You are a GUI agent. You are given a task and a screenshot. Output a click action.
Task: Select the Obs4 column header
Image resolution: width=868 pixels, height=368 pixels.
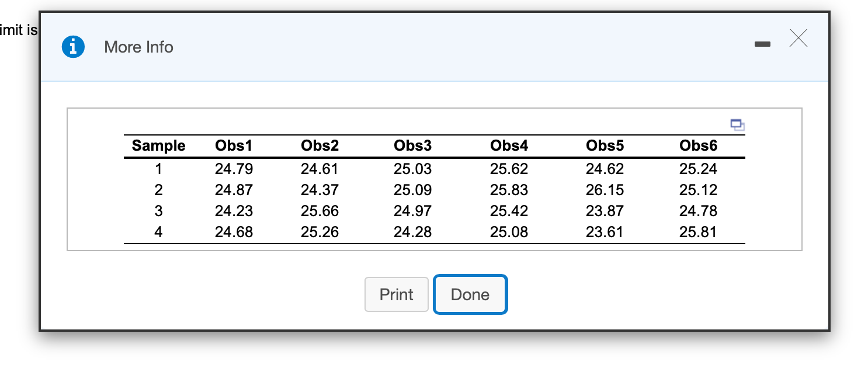(509, 146)
